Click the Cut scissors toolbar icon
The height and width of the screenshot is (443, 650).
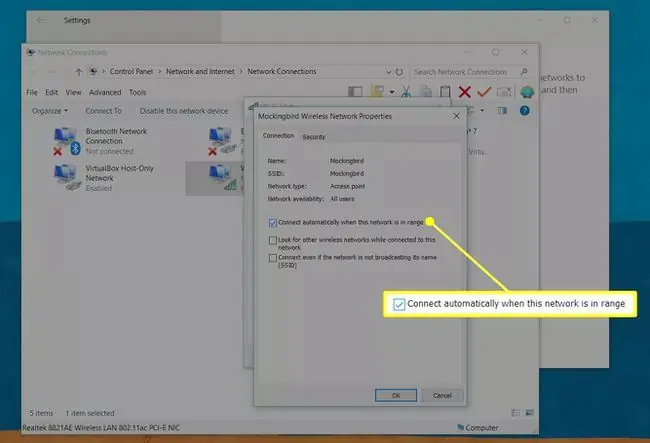[x=406, y=92]
